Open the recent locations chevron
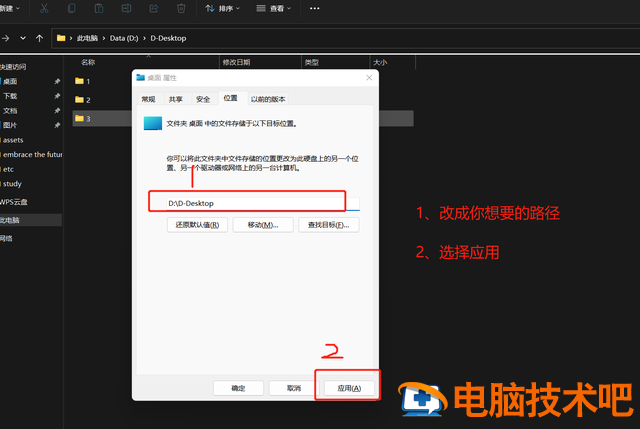 click(x=23, y=38)
